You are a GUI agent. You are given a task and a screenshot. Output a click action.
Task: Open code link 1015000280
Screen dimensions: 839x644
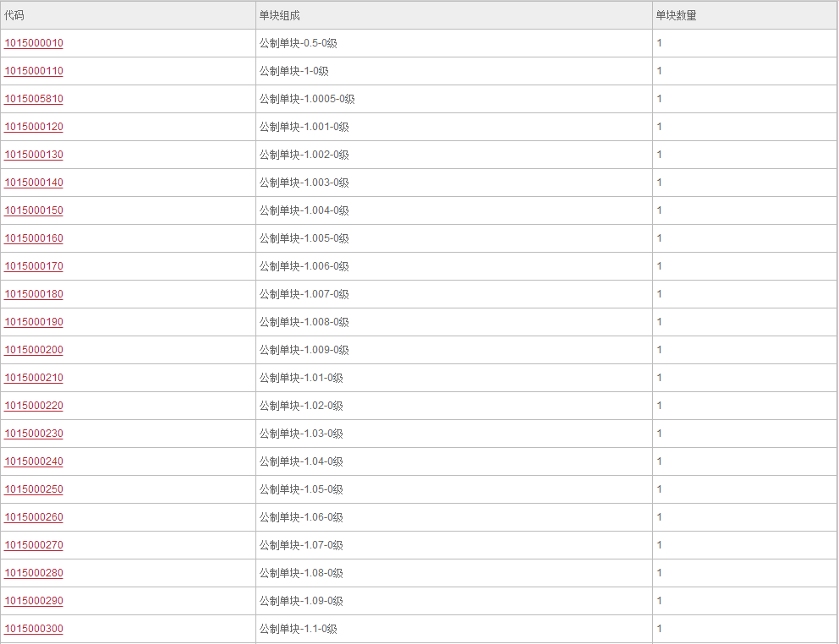click(34, 573)
